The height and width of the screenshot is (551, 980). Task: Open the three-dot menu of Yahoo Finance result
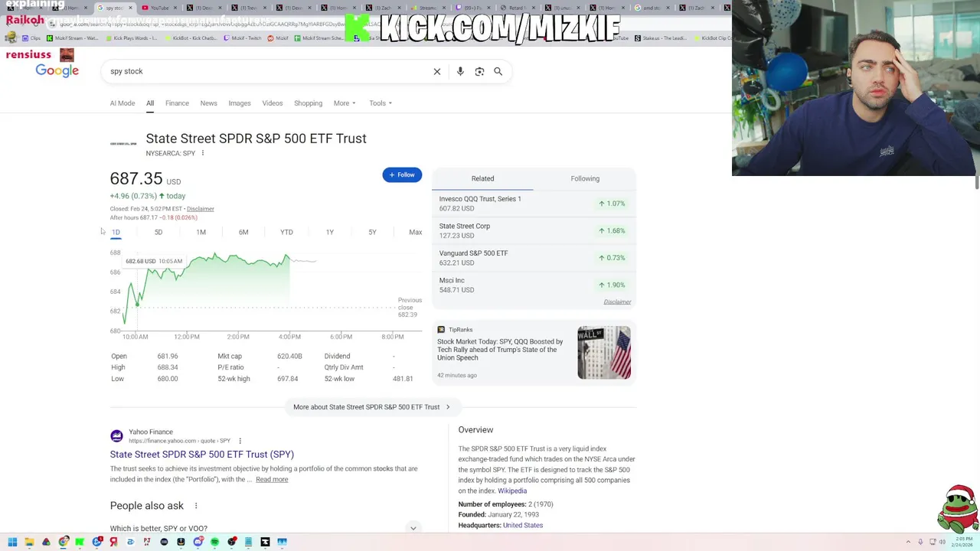click(240, 441)
